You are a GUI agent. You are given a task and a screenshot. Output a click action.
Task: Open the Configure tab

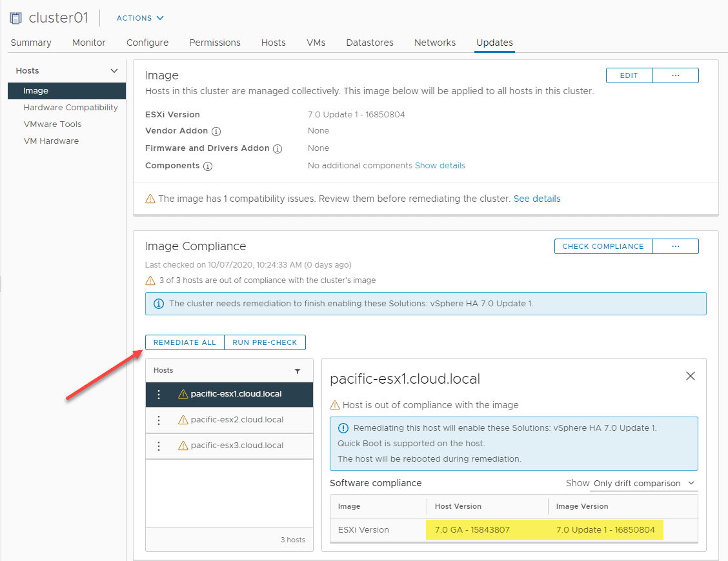147,43
